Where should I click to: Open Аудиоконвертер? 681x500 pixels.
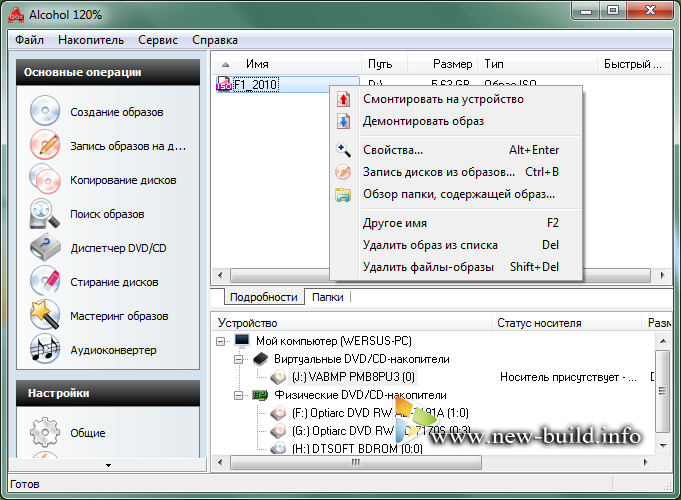coord(113,350)
